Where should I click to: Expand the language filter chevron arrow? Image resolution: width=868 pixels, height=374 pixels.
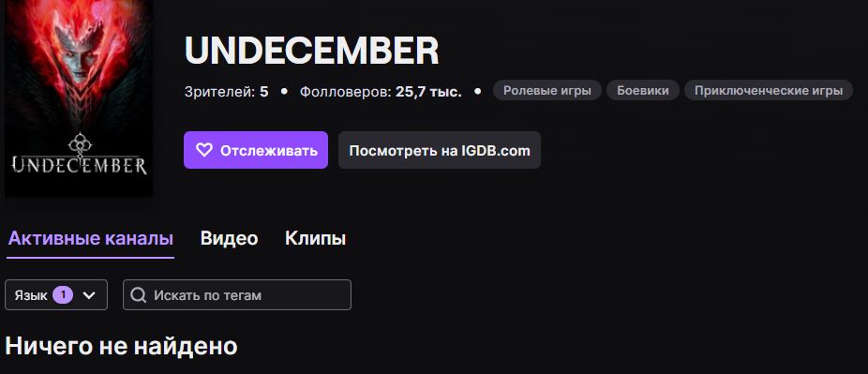pos(89,295)
